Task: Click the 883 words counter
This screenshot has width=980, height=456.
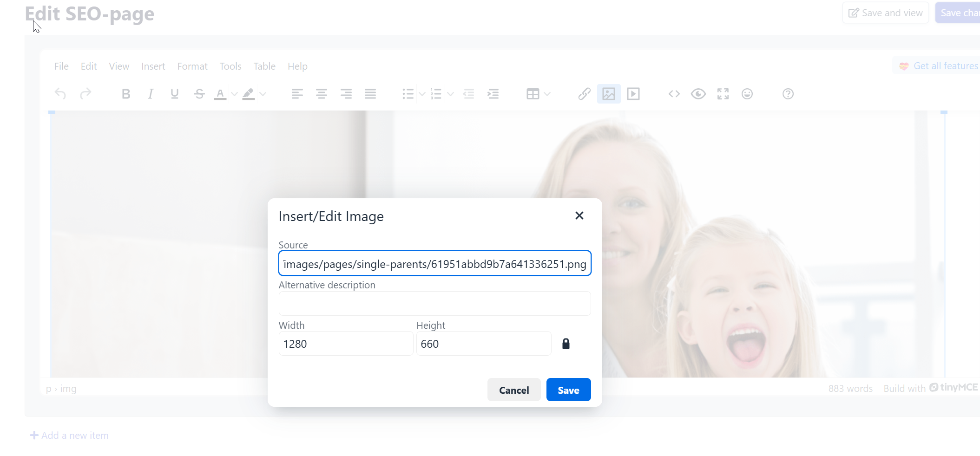Action: (x=850, y=389)
